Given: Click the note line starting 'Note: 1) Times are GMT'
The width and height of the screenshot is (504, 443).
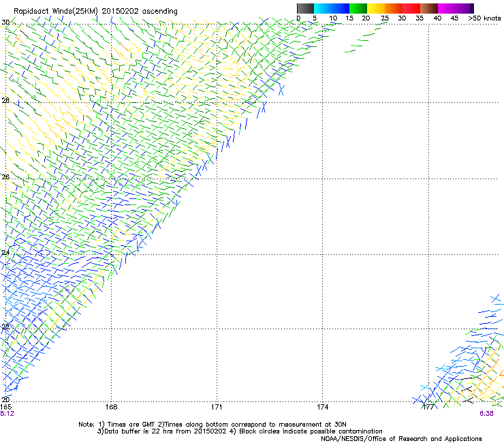Looking at the screenshot, I should click(212, 425).
